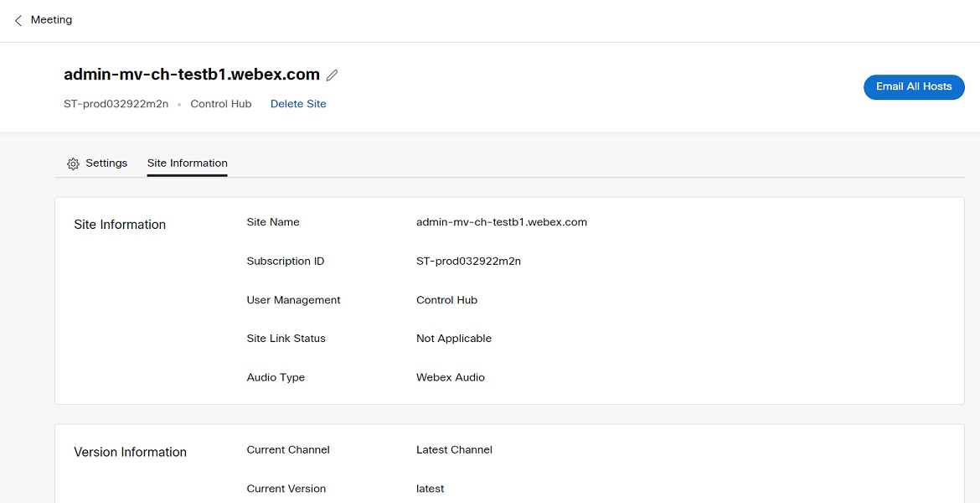Go back via the Meeting label
The height and width of the screenshot is (503, 980).
51,20
